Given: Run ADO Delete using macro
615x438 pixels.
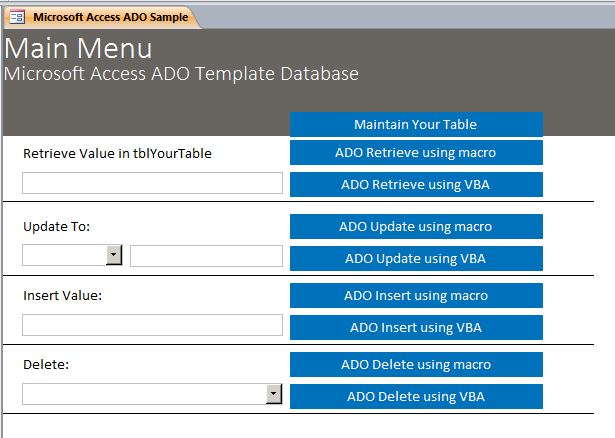Looking at the screenshot, I should [x=416, y=364].
